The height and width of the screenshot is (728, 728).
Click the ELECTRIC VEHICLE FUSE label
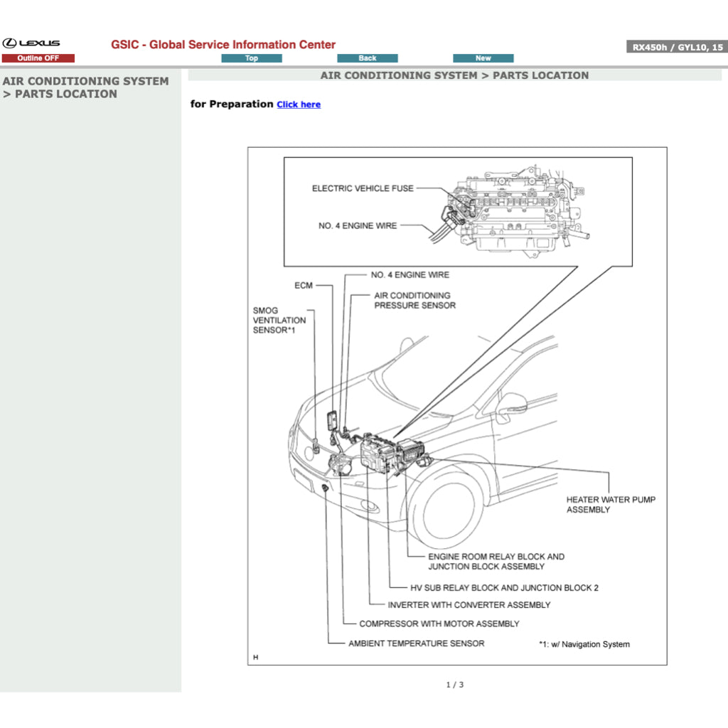coord(362,189)
